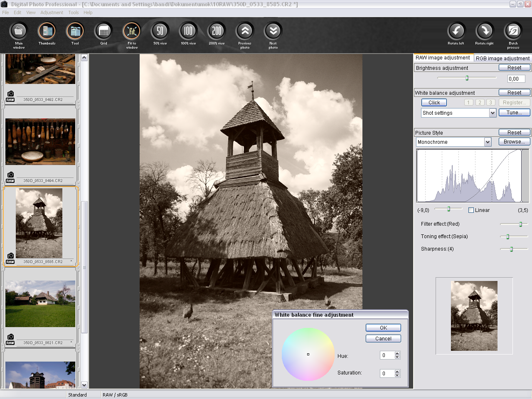Viewport: 532px width, 399px height.
Task: Select Fit to window view
Action: click(132, 31)
